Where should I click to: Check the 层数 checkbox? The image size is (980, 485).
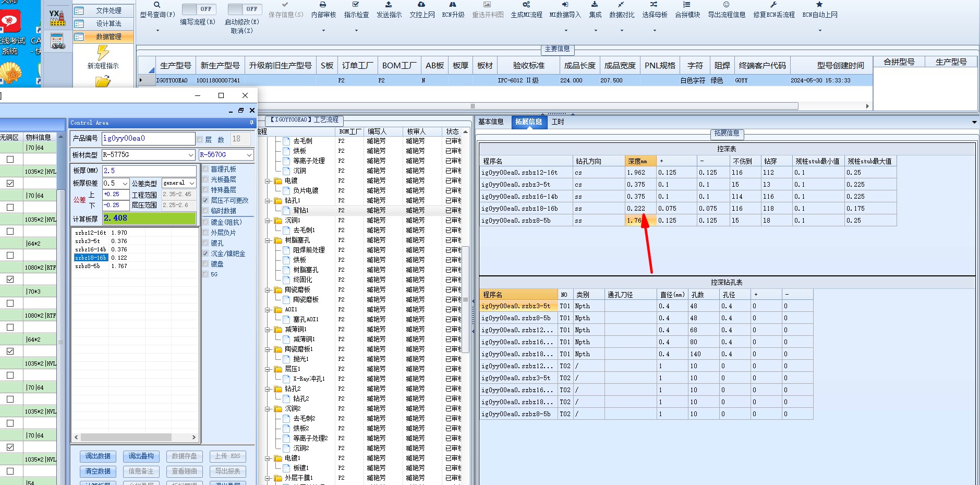(200, 139)
